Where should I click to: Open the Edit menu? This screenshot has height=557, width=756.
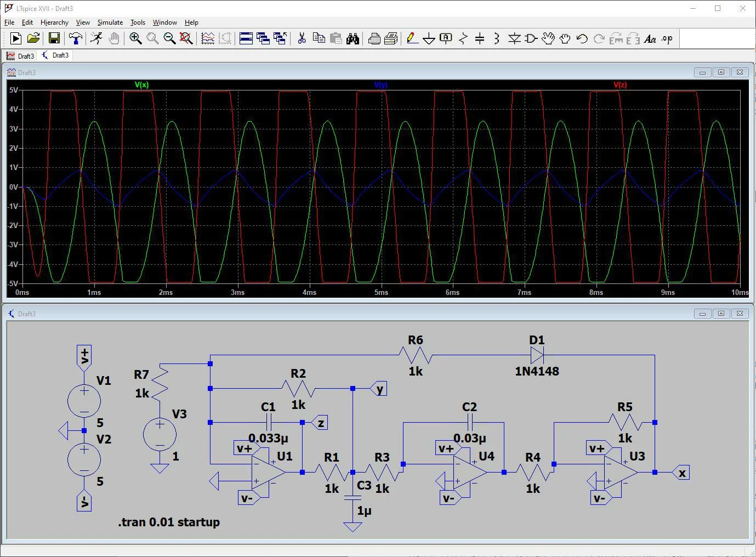pos(27,22)
